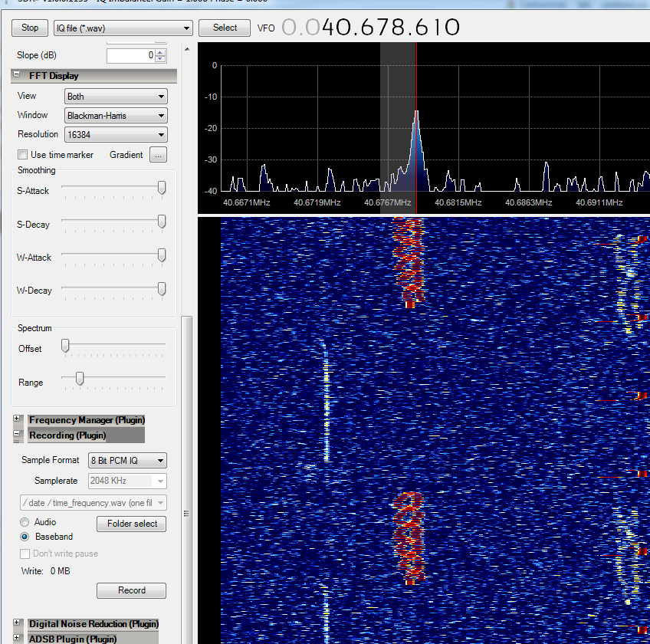Open the Gradient editor ellipsis button
The height and width of the screenshot is (644, 650).
[x=158, y=155]
